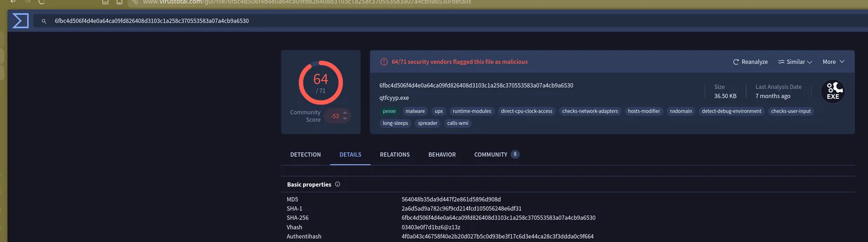Upvote the community score

click(x=345, y=113)
